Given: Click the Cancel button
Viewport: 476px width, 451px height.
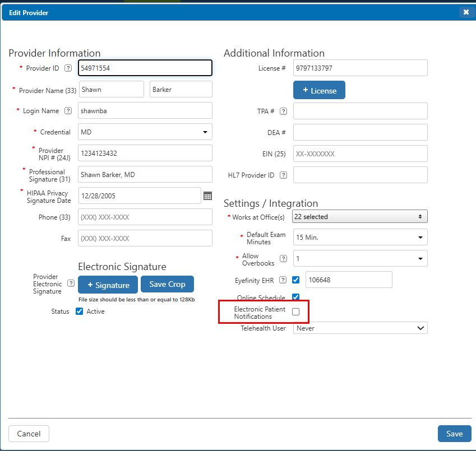Looking at the screenshot, I should 29,434.
